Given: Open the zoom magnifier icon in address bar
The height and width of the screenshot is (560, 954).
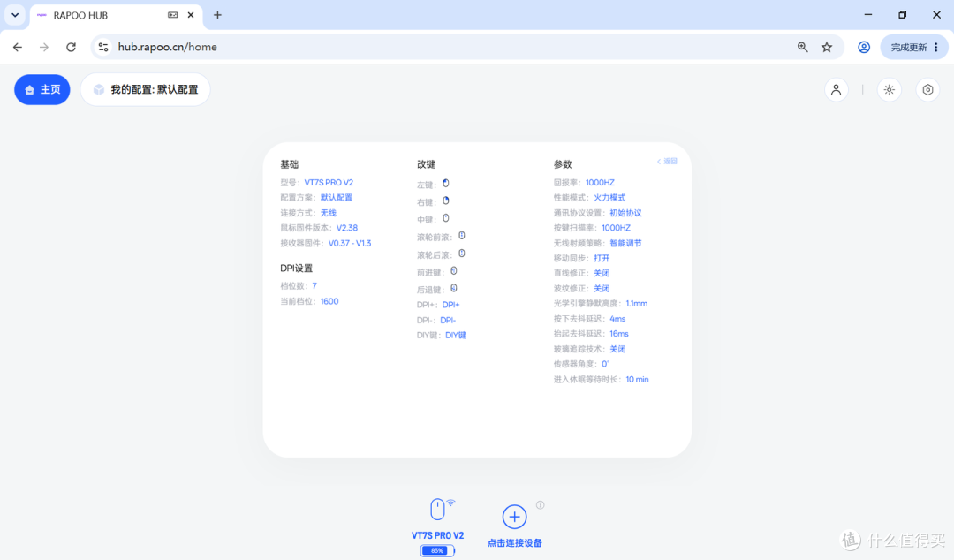Looking at the screenshot, I should (x=802, y=47).
